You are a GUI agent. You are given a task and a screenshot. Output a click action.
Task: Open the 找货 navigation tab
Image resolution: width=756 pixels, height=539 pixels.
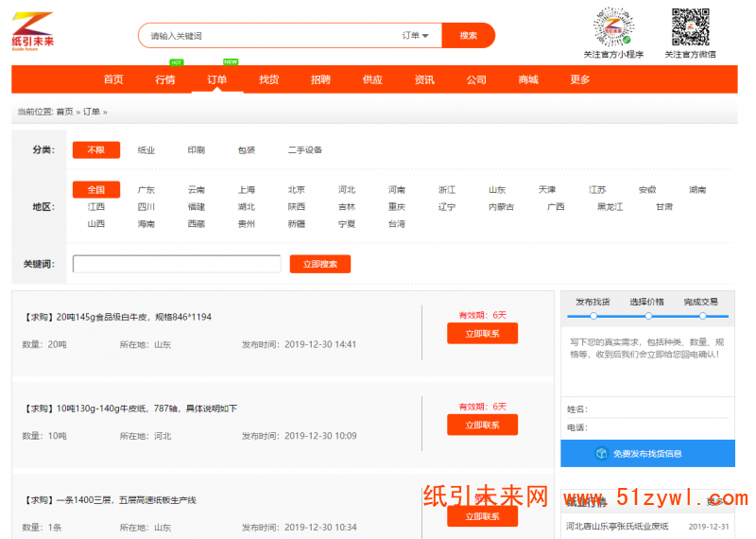(269, 79)
